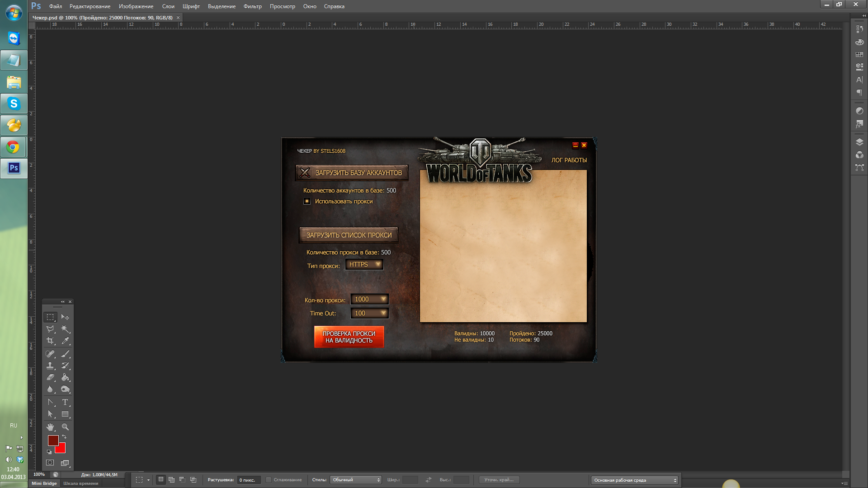Reset default foreground and background colors
Screen dimensions: 868x488
click(x=49, y=451)
